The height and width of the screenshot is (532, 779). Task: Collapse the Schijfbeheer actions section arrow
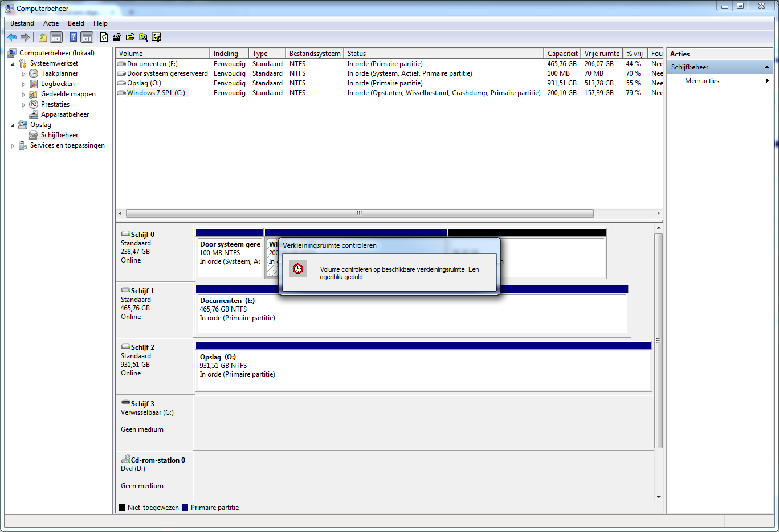[766, 67]
